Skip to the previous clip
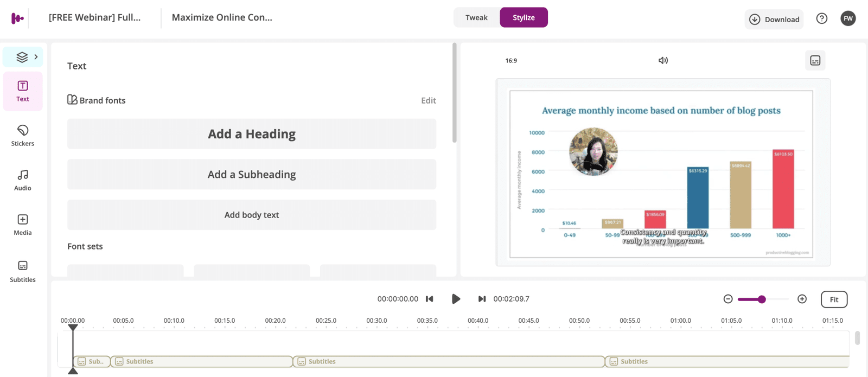Screen dimensions: 868x377 click(x=430, y=299)
